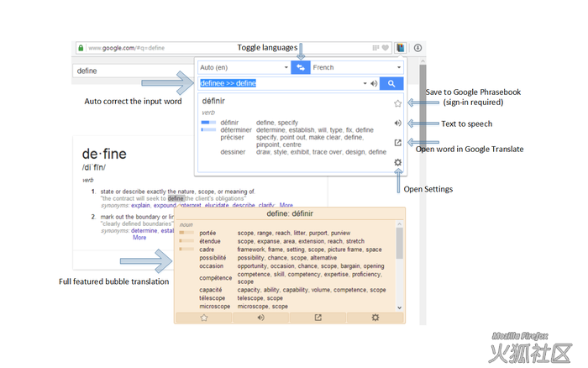Click the définir translation row in popup
The height and width of the screenshot is (368, 588).
[x=294, y=123]
